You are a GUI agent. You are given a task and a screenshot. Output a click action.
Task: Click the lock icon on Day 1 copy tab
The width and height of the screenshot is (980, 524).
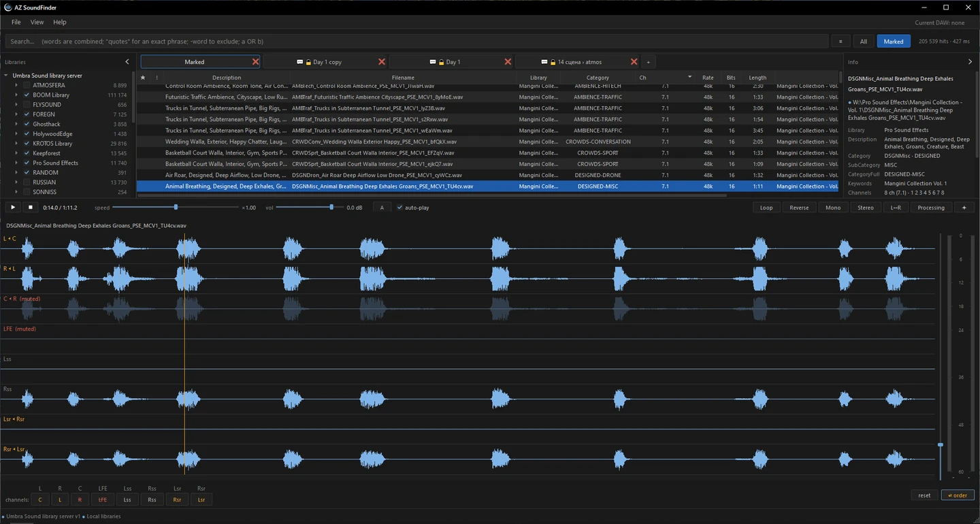(308, 62)
